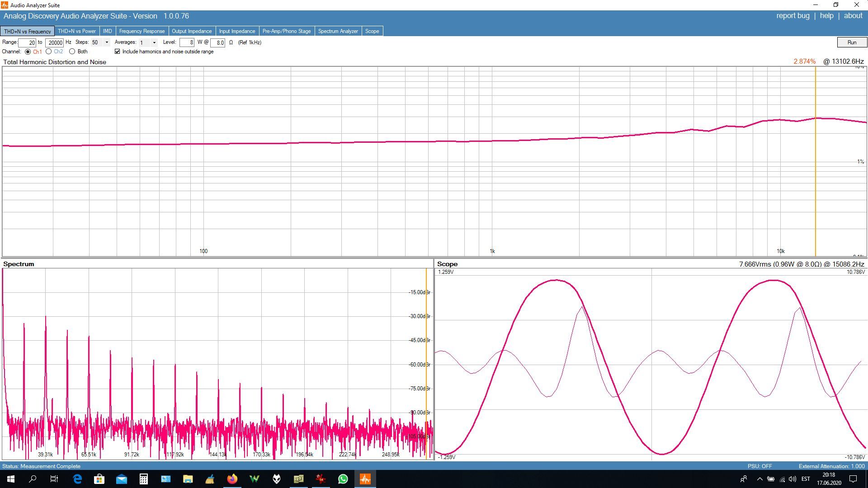
Task: Expand the Steps dropdown
Action: tap(107, 42)
